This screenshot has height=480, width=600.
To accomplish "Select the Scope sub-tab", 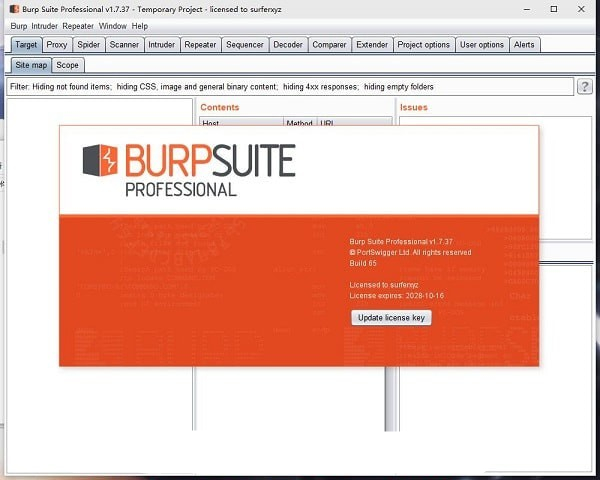I will (x=67, y=65).
